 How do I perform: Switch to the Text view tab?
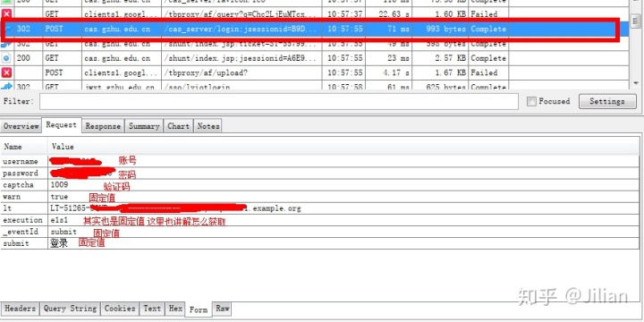click(x=152, y=308)
